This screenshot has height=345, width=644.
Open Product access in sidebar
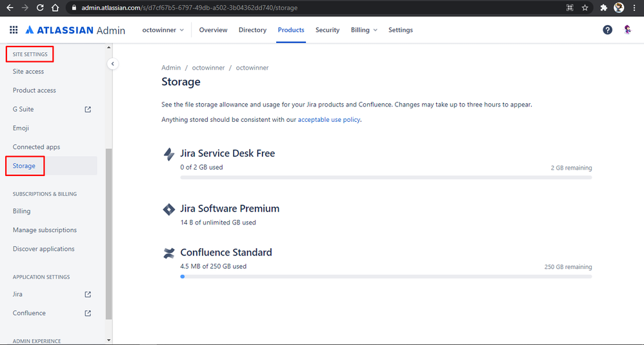34,90
